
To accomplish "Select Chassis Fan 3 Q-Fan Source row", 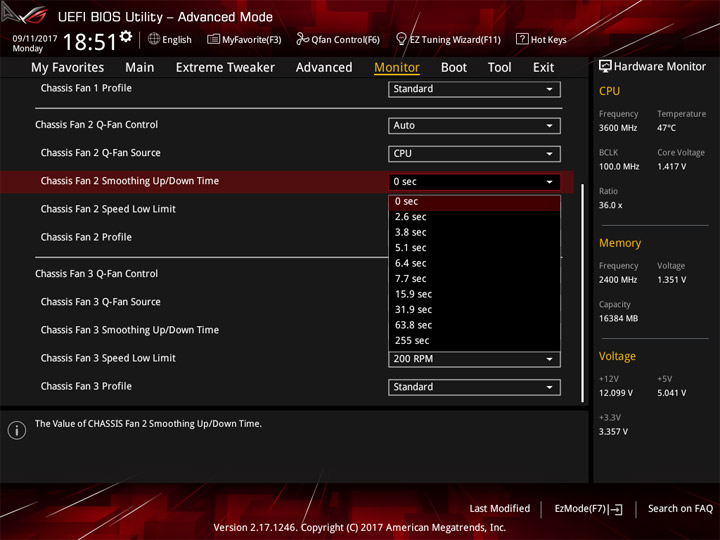I will (x=101, y=302).
